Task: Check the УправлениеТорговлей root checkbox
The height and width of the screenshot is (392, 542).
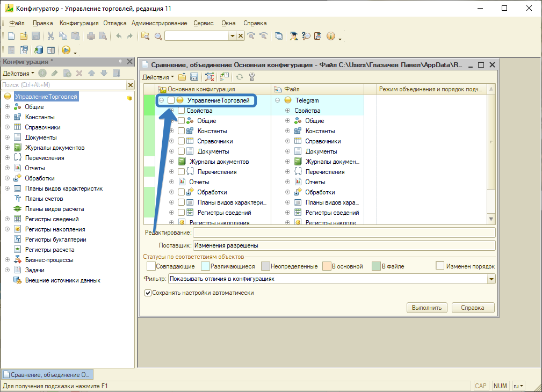Action: 171,100
